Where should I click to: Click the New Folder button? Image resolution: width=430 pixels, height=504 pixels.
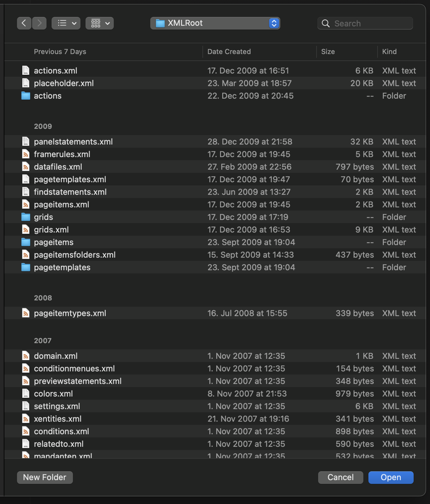[45, 477]
